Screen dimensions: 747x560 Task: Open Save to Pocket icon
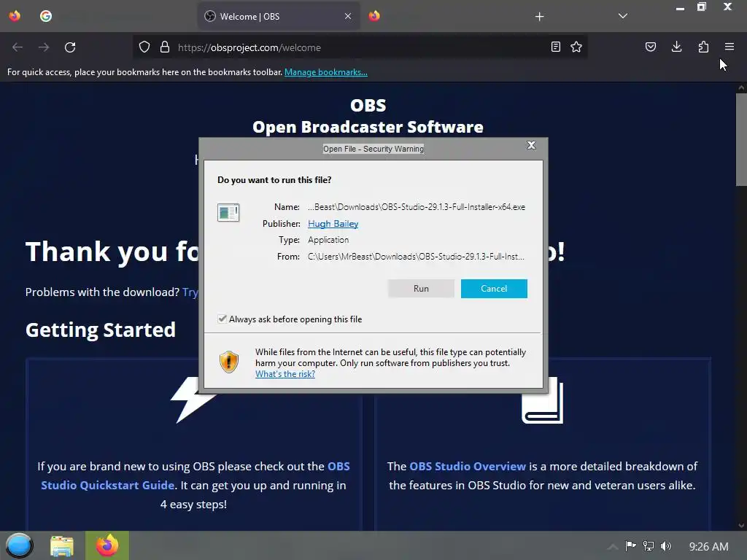(x=650, y=47)
